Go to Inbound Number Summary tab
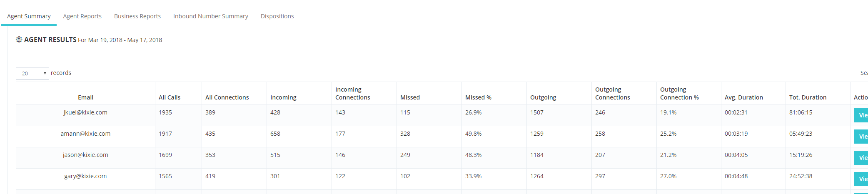The image size is (868, 194). (210, 16)
